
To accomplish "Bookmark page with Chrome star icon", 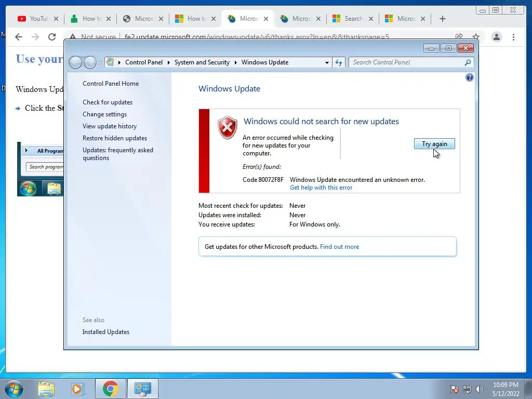I will tap(476, 36).
